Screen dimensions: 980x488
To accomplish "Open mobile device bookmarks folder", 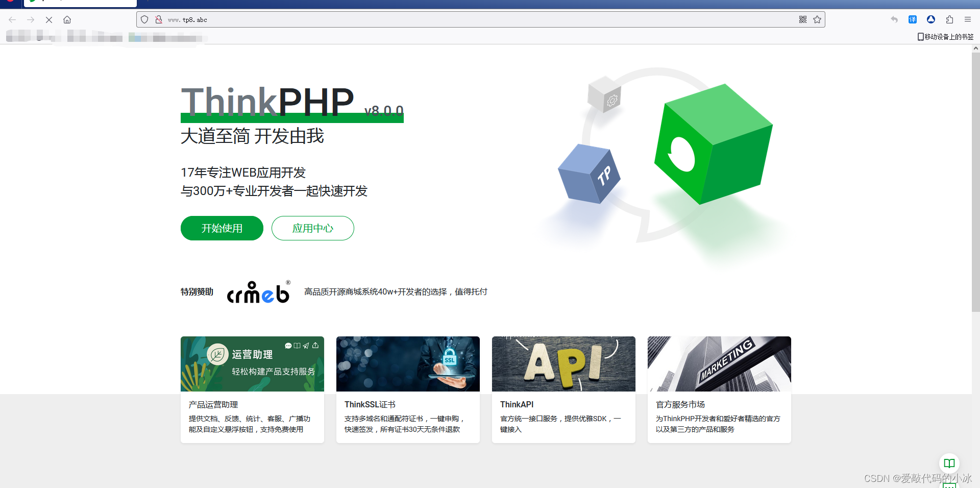I will tap(945, 37).
